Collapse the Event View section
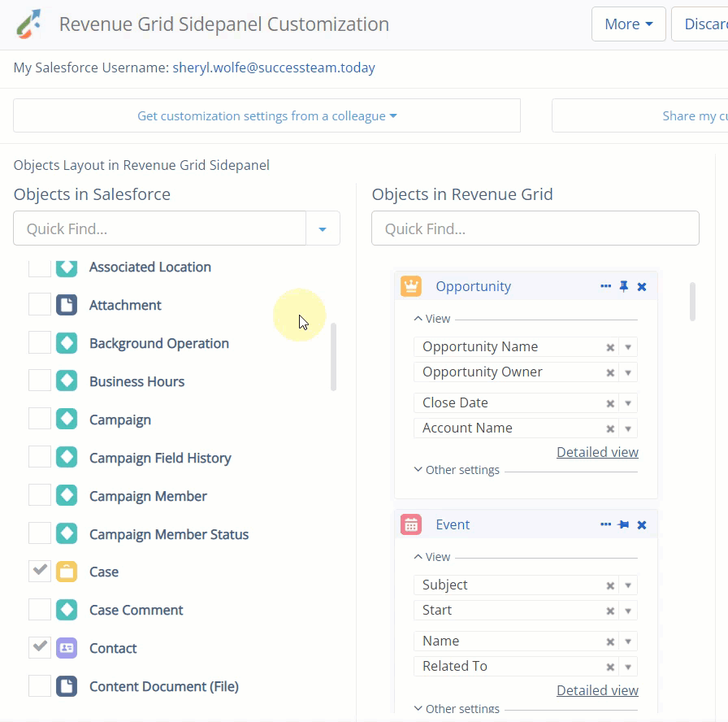This screenshot has width=728, height=722. pyautogui.click(x=431, y=557)
